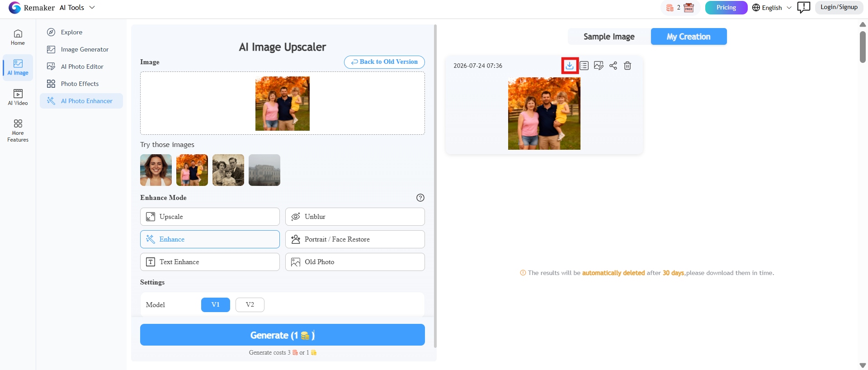
Task: Select AI Image in sidebar
Action: (18, 67)
